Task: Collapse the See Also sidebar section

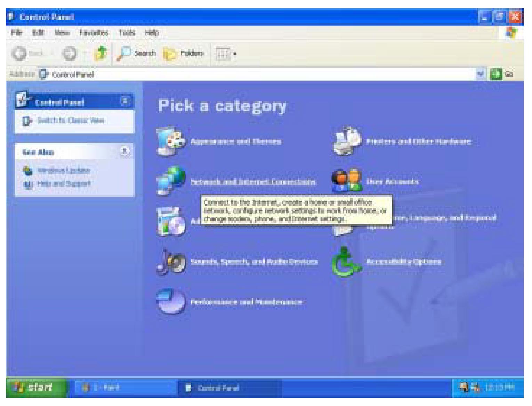Action: [125, 151]
